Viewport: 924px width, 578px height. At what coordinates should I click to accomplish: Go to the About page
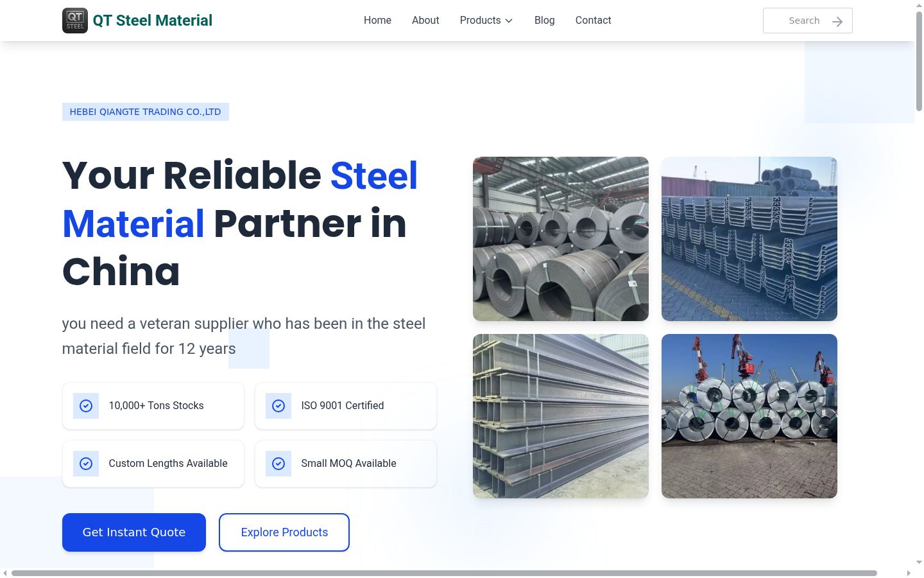click(425, 21)
